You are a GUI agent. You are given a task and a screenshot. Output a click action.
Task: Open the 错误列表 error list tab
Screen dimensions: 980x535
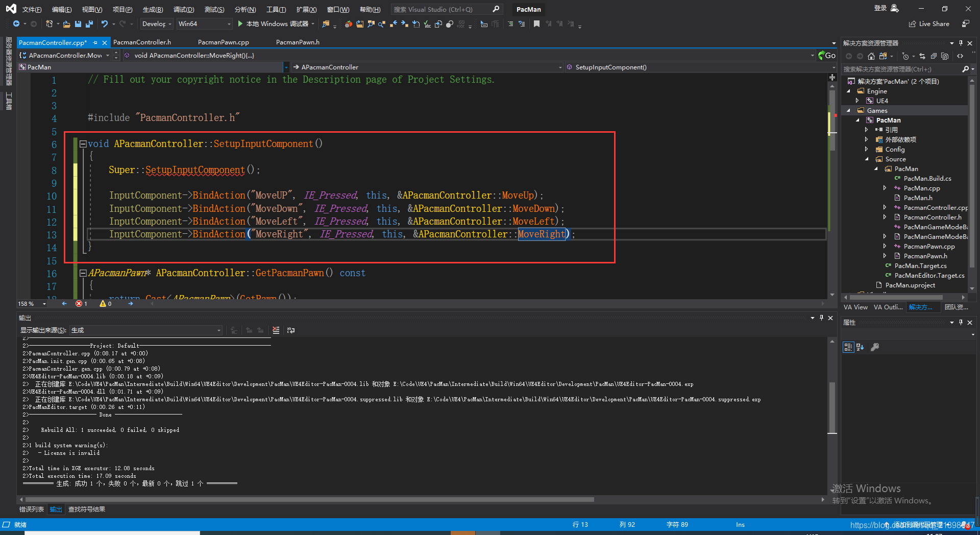coord(32,509)
